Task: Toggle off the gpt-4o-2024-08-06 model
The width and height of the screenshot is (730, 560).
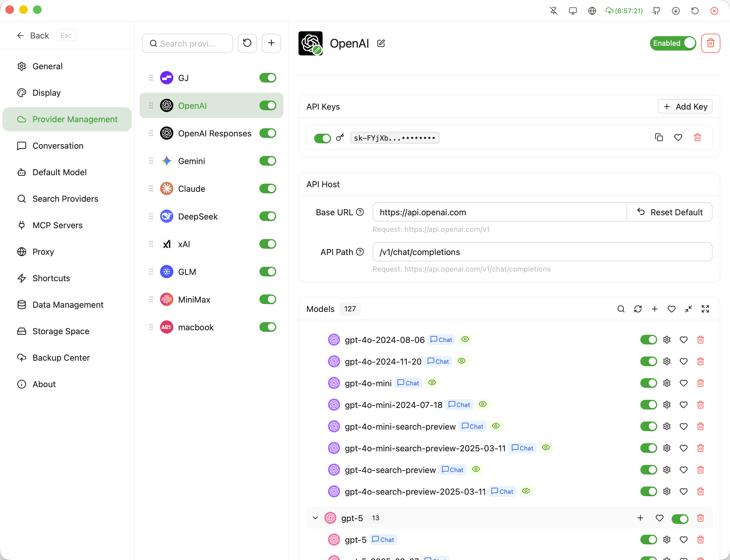Action: pyautogui.click(x=648, y=340)
